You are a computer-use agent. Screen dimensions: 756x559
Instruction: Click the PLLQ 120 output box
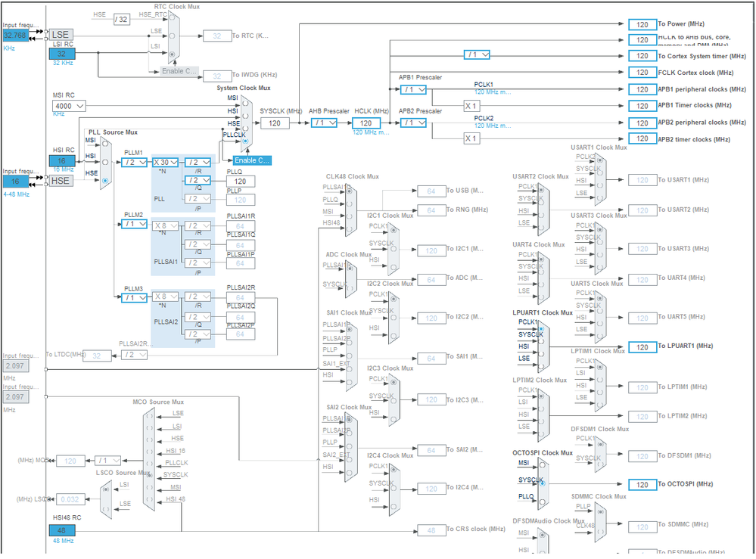[241, 182]
